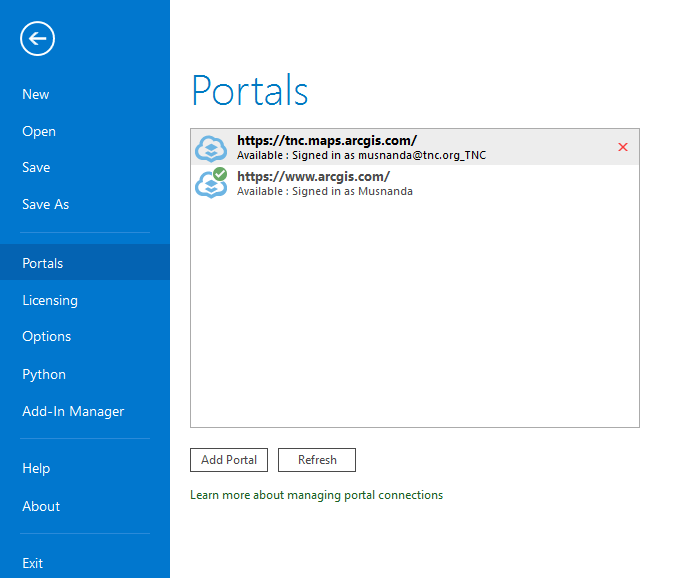Click the tnc.maps.arcgis.com portal cloud icon
The image size is (677, 578).
pyautogui.click(x=211, y=147)
